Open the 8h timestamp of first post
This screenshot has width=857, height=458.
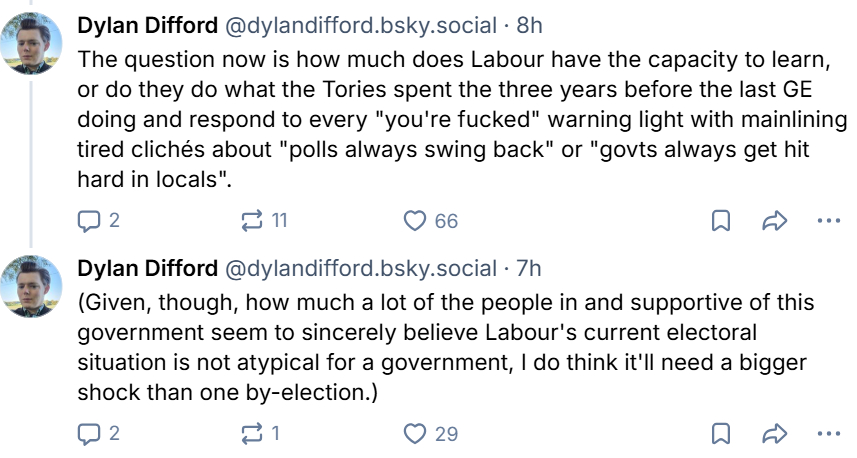[529, 25]
